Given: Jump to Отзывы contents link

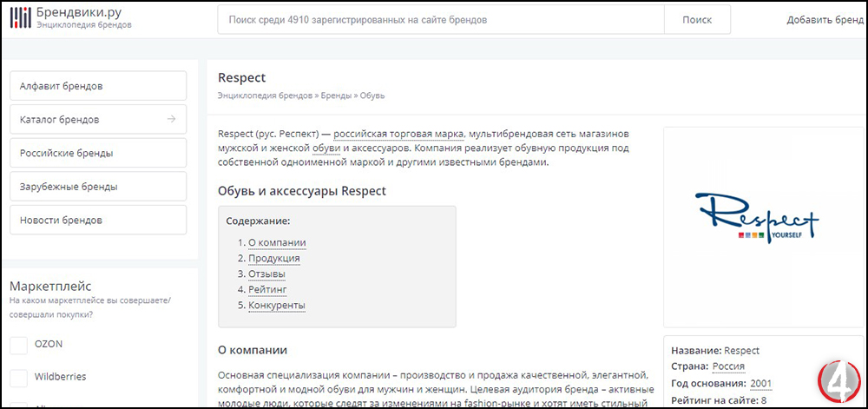Looking at the screenshot, I should [266, 274].
